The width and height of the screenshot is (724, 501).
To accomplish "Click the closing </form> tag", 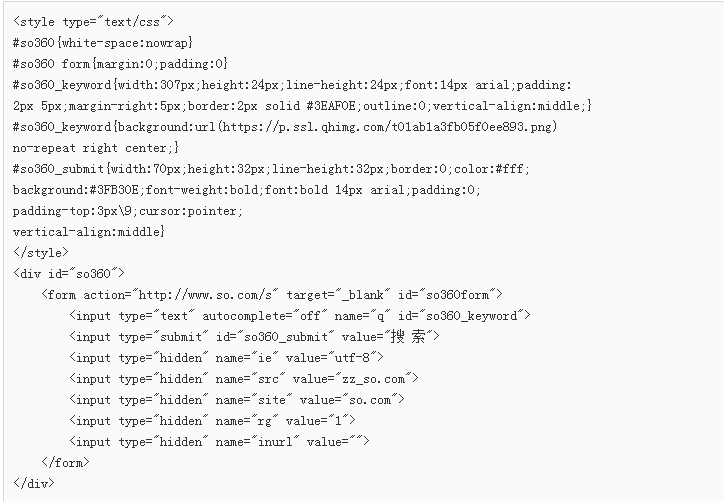I will (x=65, y=463).
